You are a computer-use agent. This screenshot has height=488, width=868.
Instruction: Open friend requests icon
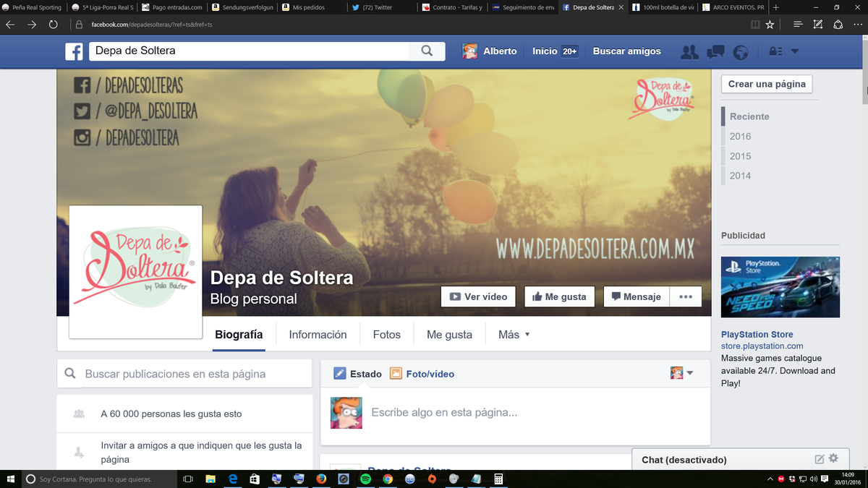pos(689,51)
